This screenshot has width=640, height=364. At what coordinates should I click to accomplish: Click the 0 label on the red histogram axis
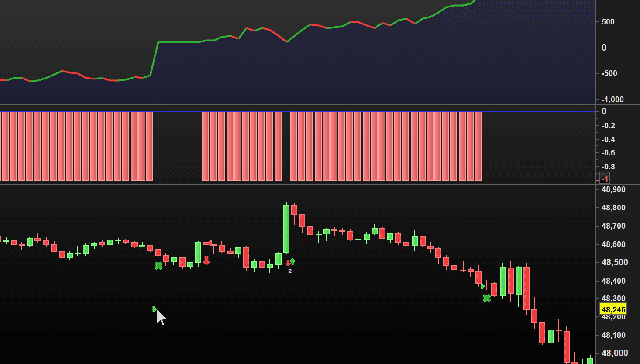(604, 112)
